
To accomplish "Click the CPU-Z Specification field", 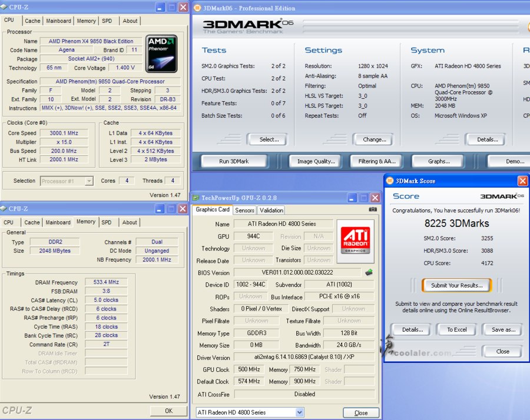I will coord(110,81).
